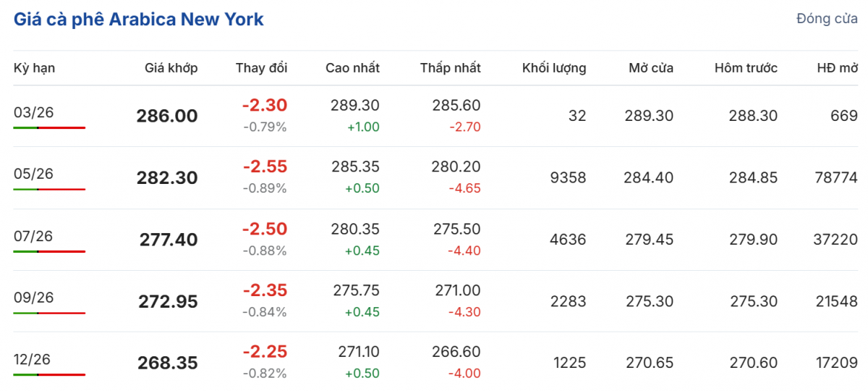Click the 12/26 price range bar
Viewport: 868px width, 391px height.
point(49,374)
